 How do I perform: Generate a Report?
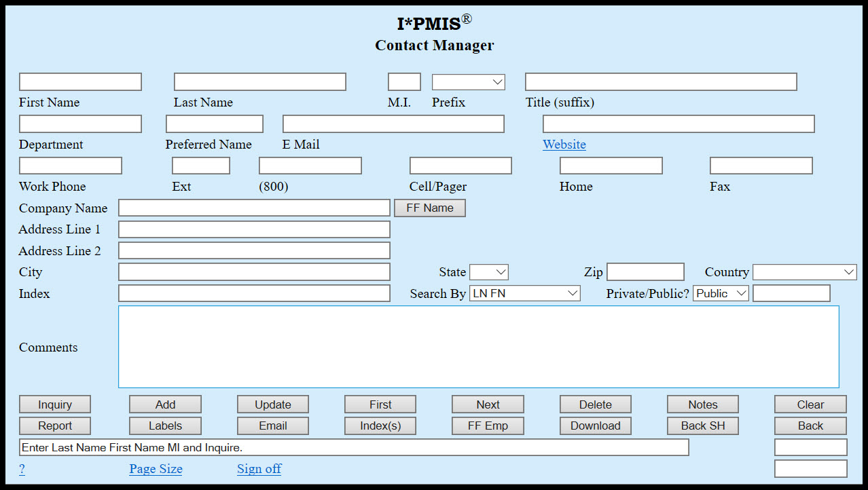[54, 426]
